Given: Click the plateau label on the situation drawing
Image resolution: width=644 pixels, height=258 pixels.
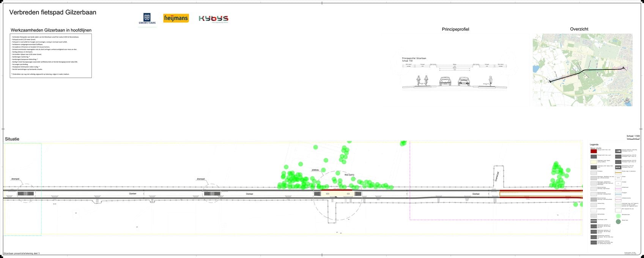Looking at the screenshot, I should [315, 170].
